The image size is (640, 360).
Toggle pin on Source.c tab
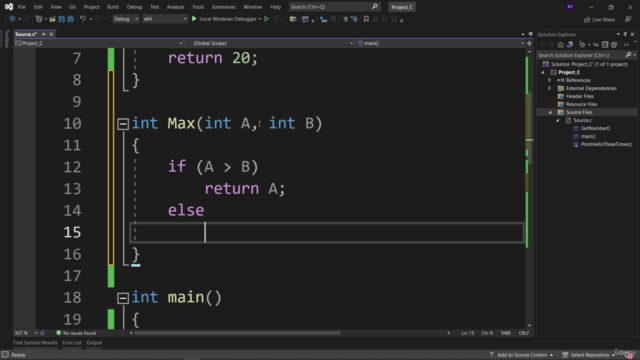44,34
